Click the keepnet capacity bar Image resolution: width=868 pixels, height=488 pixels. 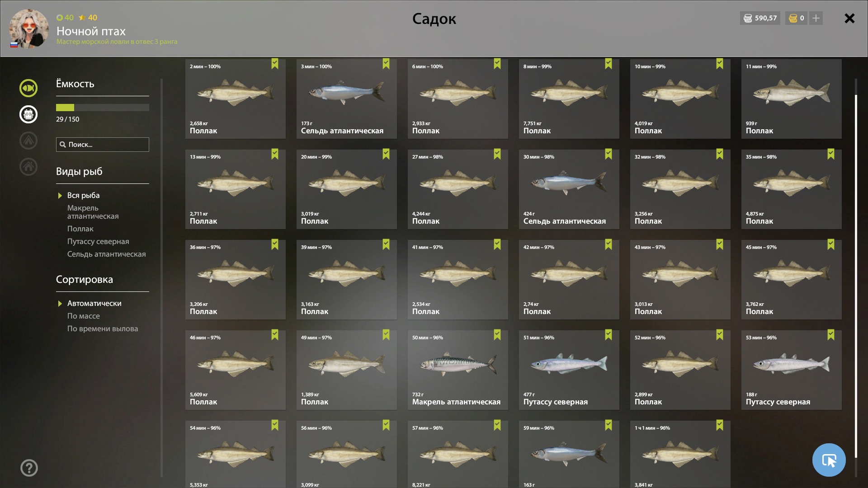click(103, 108)
